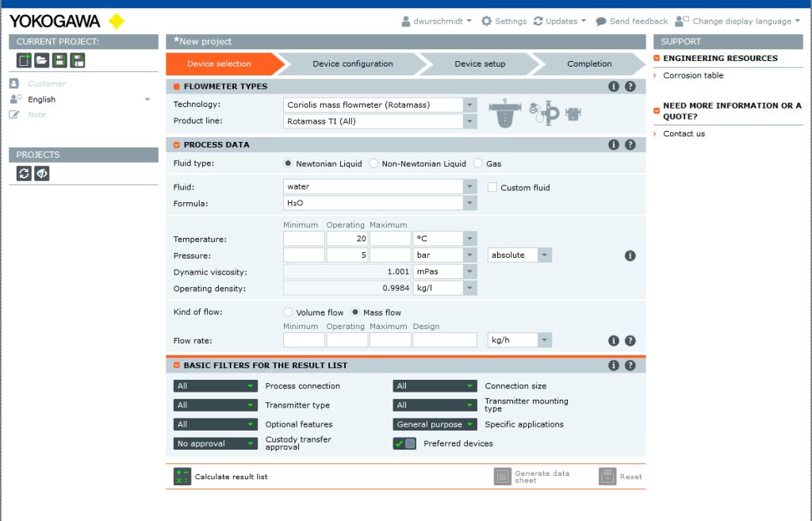The width and height of the screenshot is (812, 521).
Task: Click the Reset icon
Action: [x=607, y=477]
